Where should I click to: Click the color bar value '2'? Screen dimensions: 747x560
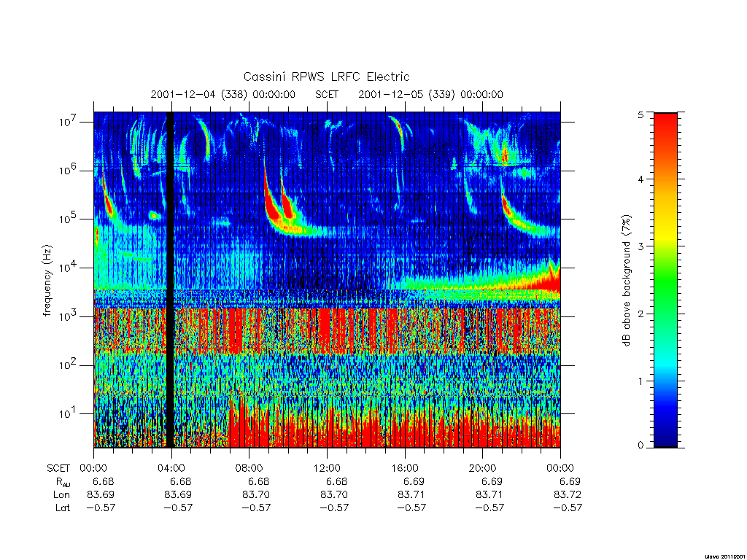click(640, 314)
